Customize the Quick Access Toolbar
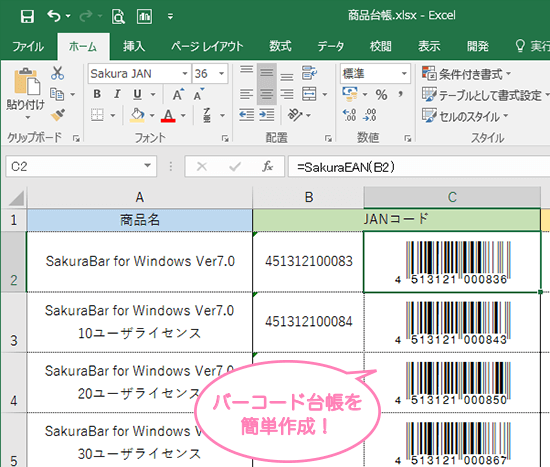The width and height of the screenshot is (550, 467). 170,16
